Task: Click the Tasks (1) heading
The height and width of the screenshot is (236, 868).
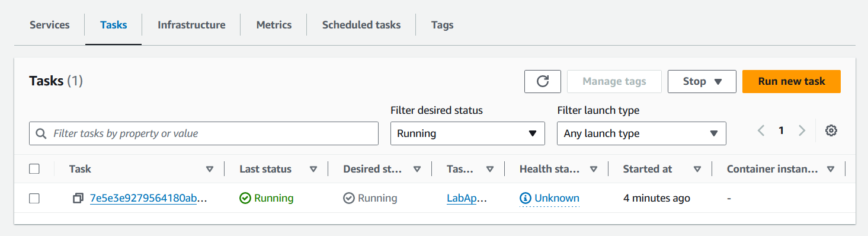Action: coord(56,81)
